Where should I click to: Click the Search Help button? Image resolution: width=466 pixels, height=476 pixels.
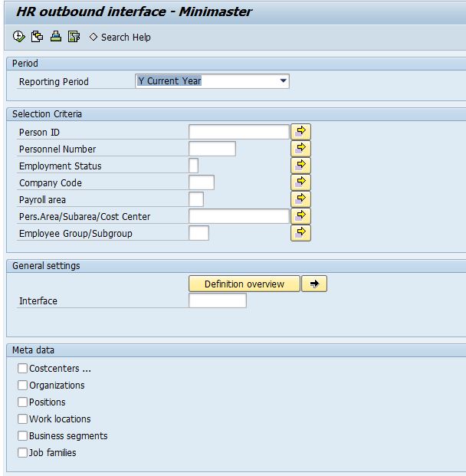120,37
